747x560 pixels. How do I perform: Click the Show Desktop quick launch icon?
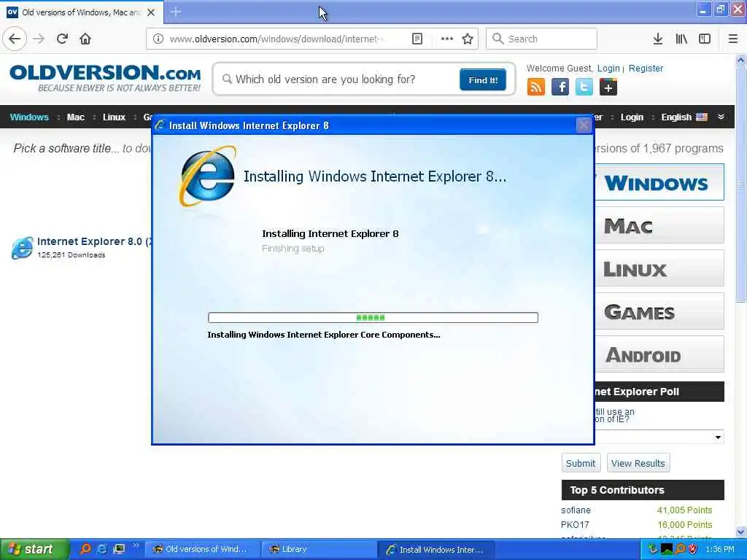pos(119,549)
